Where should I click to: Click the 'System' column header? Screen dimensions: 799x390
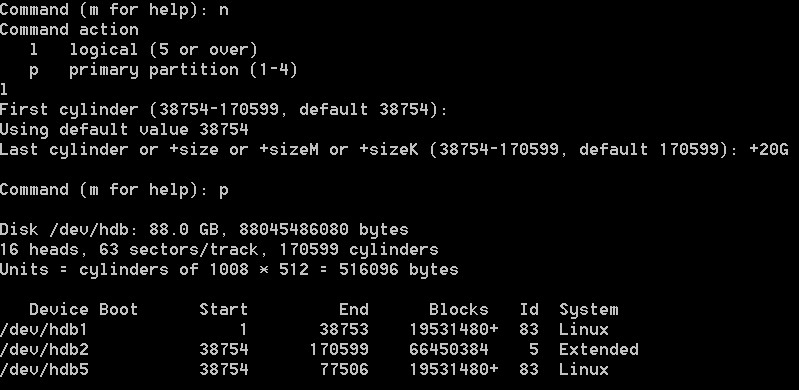tap(589, 310)
